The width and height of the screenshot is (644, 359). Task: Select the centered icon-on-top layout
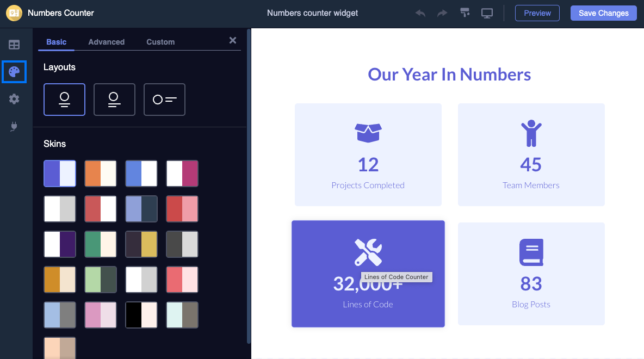click(65, 100)
